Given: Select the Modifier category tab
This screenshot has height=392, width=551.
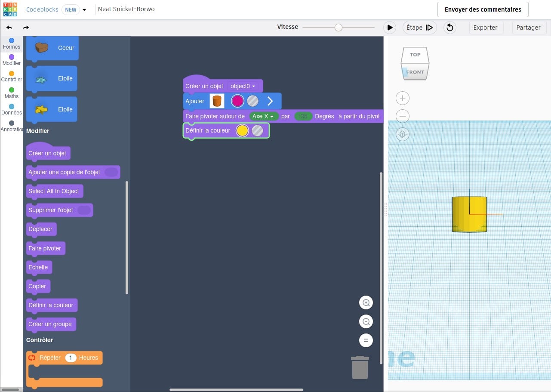Looking at the screenshot, I should pos(12,59).
